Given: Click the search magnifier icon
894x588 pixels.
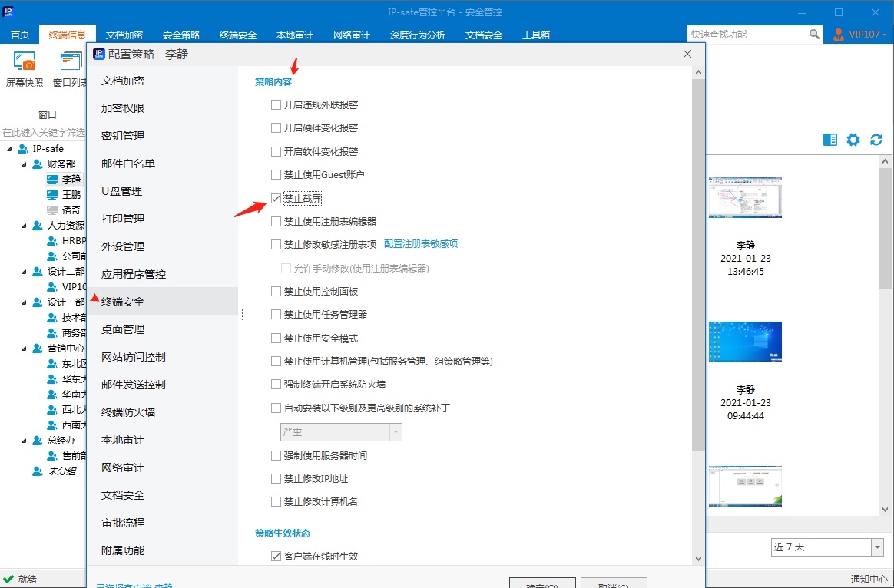Looking at the screenshot, I should tap(814, 35).
